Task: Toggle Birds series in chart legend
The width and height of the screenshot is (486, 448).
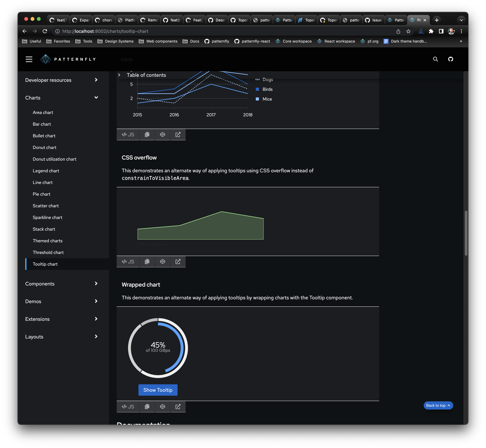Action: click(x=267, y=89)
